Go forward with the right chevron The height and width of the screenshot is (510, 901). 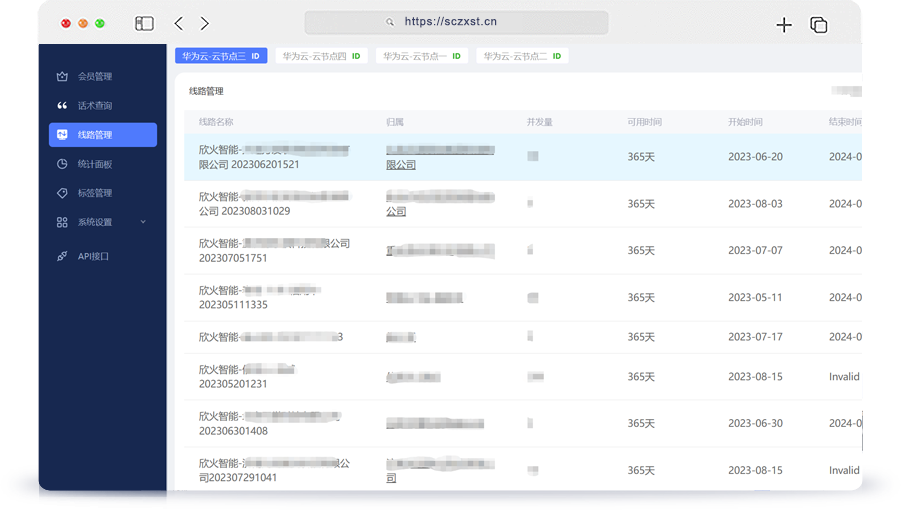click(205, 23)
